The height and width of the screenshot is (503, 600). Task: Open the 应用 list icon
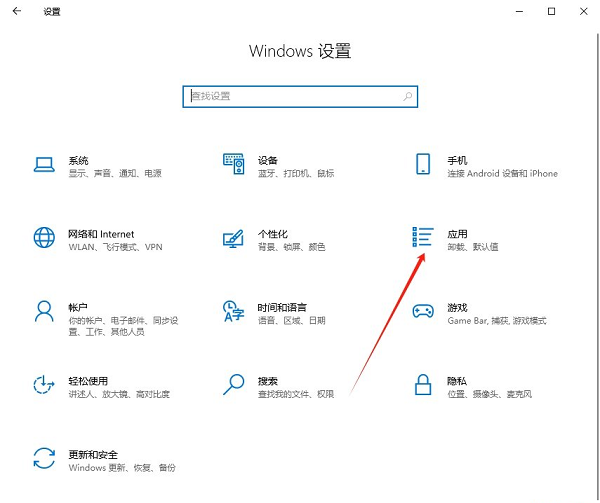tap(423, 237)
